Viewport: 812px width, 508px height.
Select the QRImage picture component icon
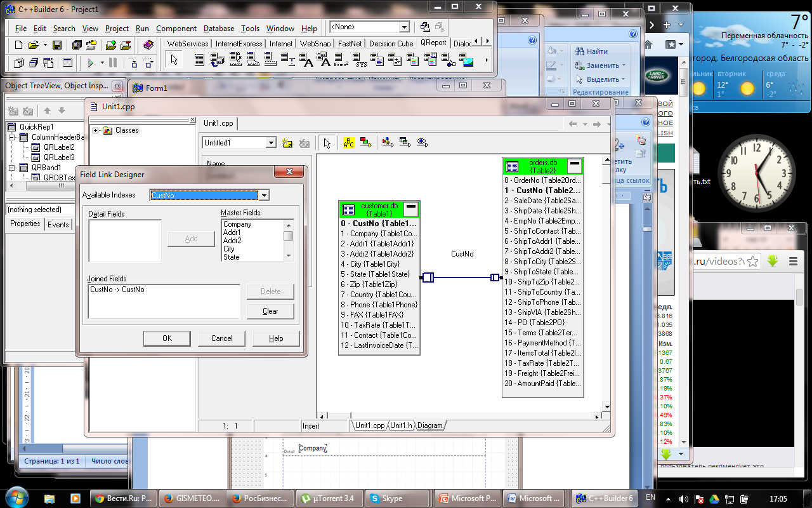click(x=468, y=60)
